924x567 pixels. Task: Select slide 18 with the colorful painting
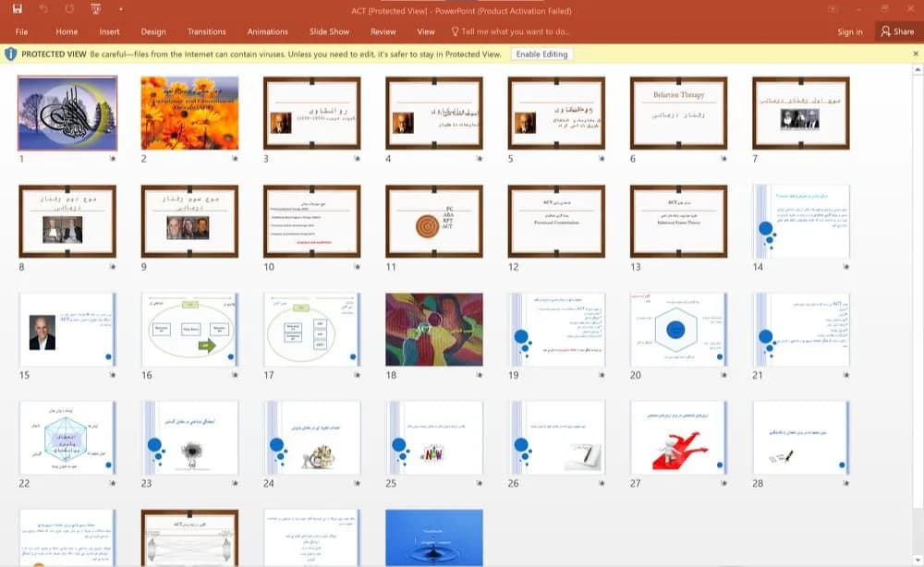tap(434, 330)
